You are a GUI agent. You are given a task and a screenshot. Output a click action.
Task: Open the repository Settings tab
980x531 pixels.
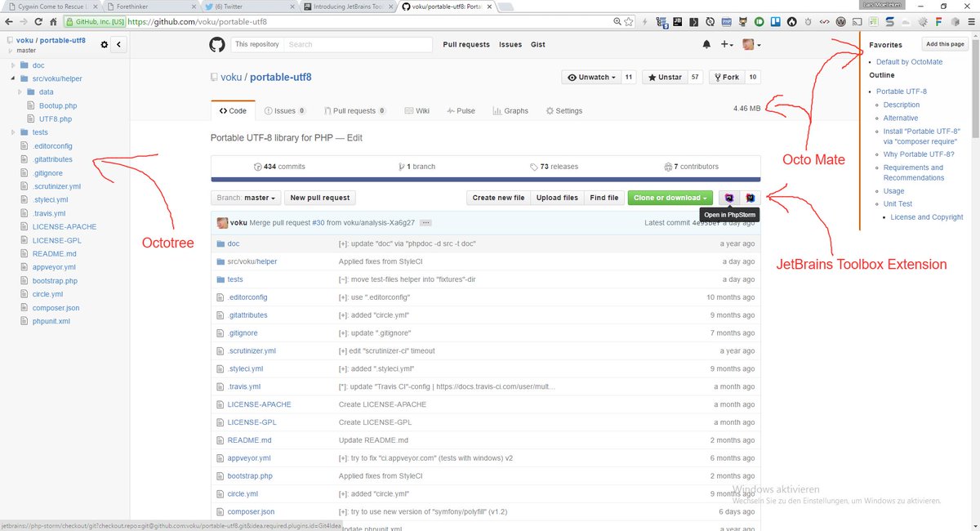pyautogui.click(x=564, y=110)
